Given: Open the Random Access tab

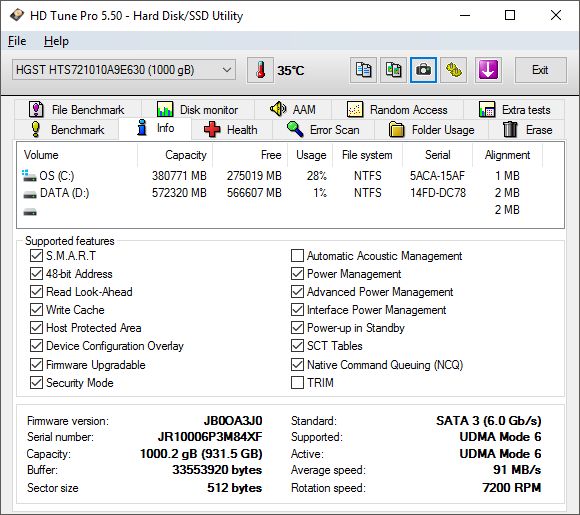Looking at the screenshot, I should (397, 110).
